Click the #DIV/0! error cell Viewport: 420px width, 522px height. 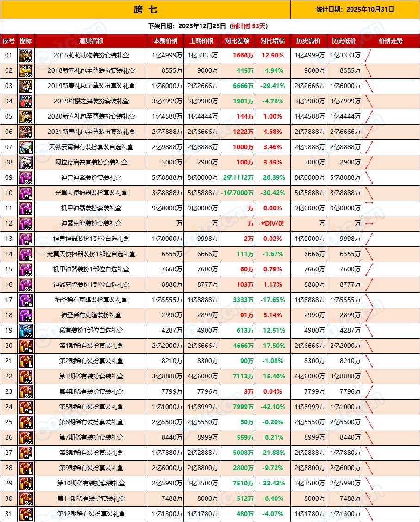pos(272,223)
